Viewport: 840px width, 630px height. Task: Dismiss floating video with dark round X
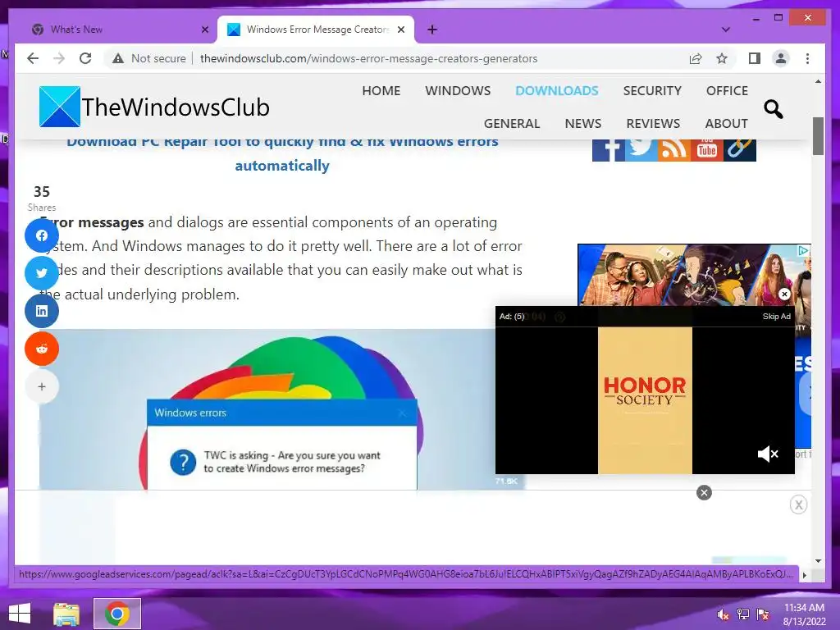[x=704, y=493]
